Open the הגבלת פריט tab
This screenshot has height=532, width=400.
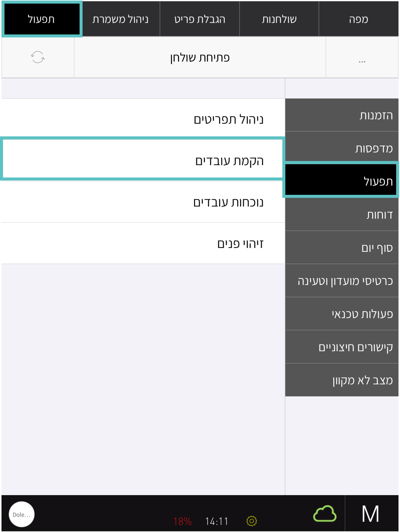point(200,19)
